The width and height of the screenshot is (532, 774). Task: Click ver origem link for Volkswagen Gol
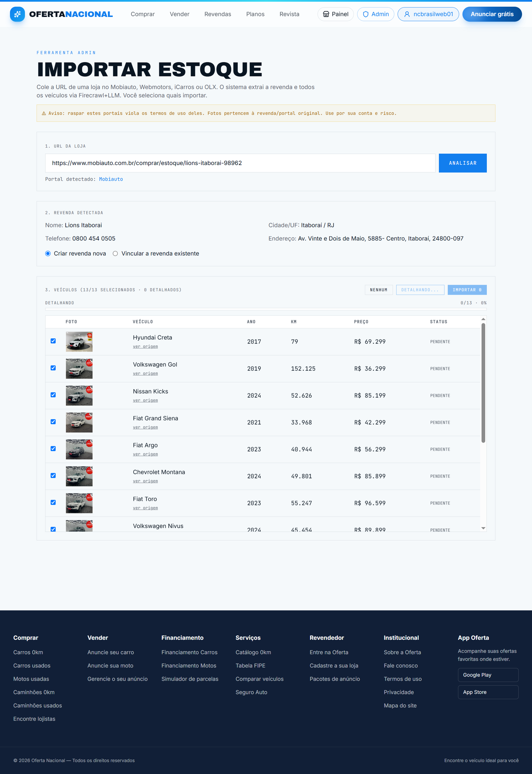click(x=145, y=374)
